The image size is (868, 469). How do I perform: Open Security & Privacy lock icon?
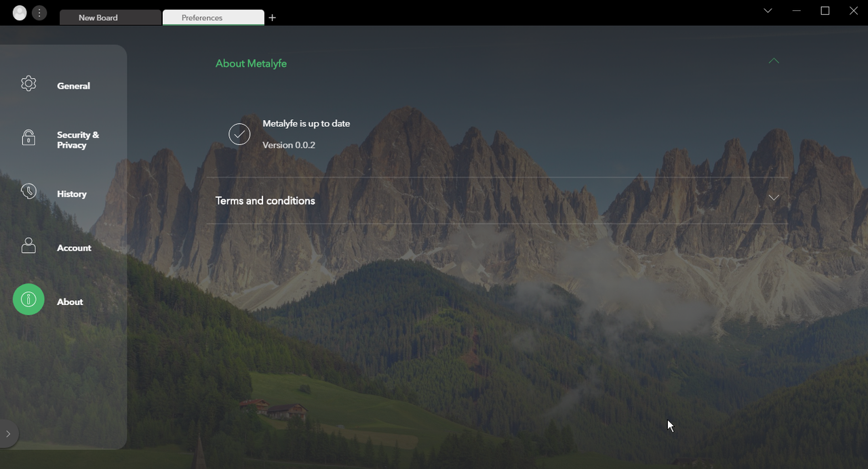[x=28, y=138]
